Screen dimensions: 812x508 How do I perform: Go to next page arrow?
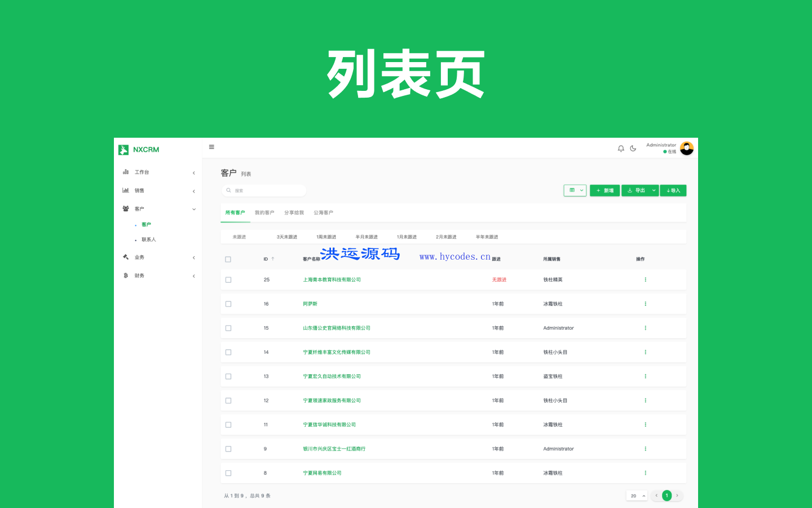(677, 496)
